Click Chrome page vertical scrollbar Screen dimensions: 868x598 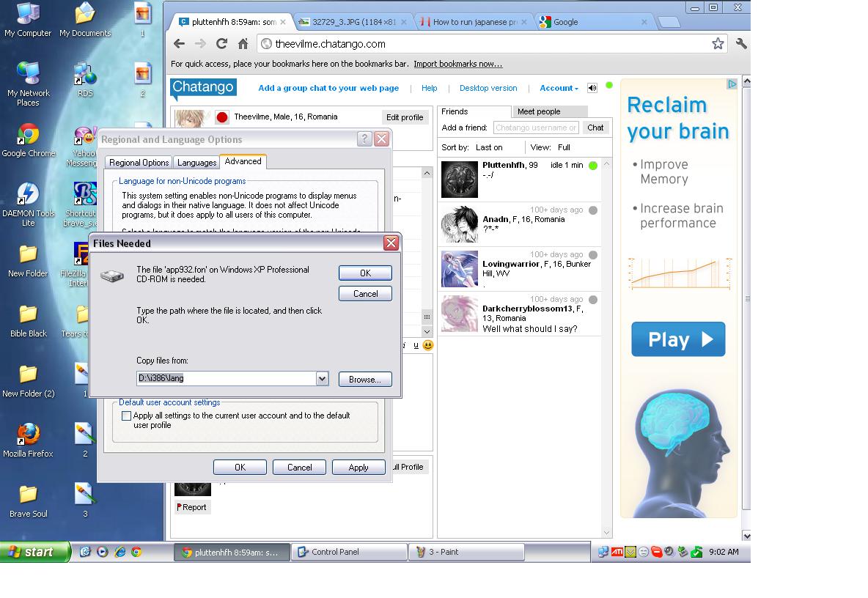(746, 299)
